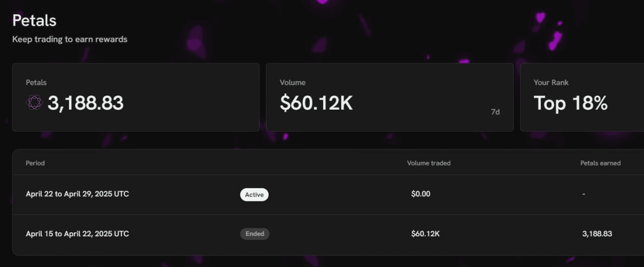644x267 pixels.
Task: Select the April 15 to April 22 period row
Action: [x=77, y=234]
